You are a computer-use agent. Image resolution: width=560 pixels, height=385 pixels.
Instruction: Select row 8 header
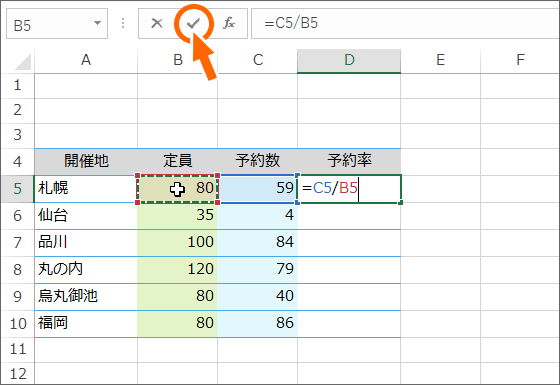pyautogui.click(x=18, y=270)
